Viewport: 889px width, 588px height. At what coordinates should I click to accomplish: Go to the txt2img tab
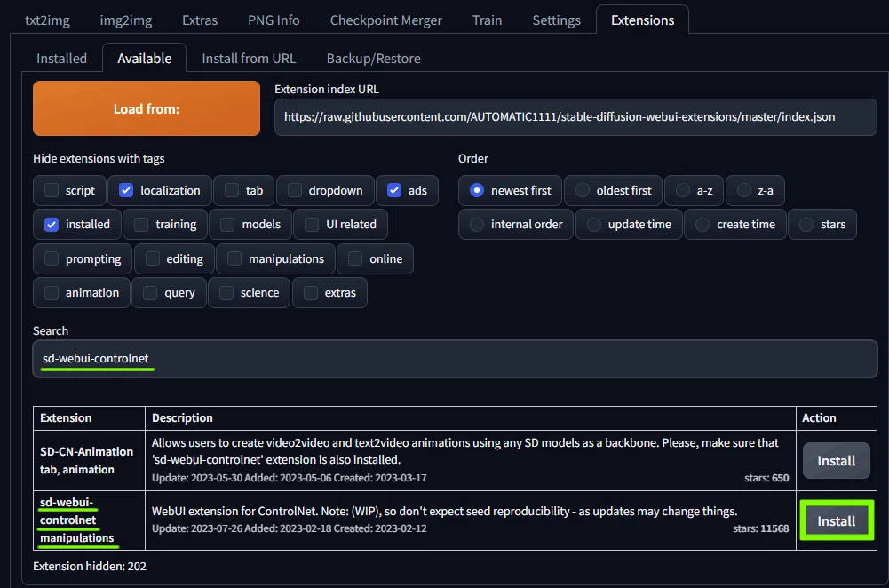coord(47,20)
